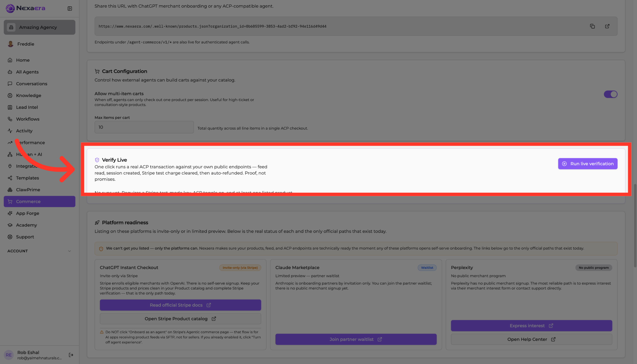
Task: Click the Waitlist badge on Claude Marketplace
Action: 427,267
